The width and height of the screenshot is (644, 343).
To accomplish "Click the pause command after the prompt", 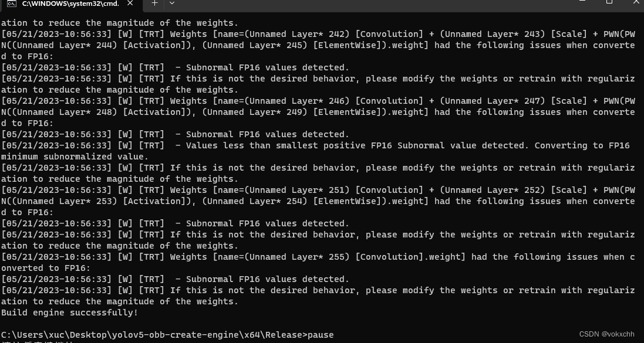I will pyautogui.click(x=321, y=335).
